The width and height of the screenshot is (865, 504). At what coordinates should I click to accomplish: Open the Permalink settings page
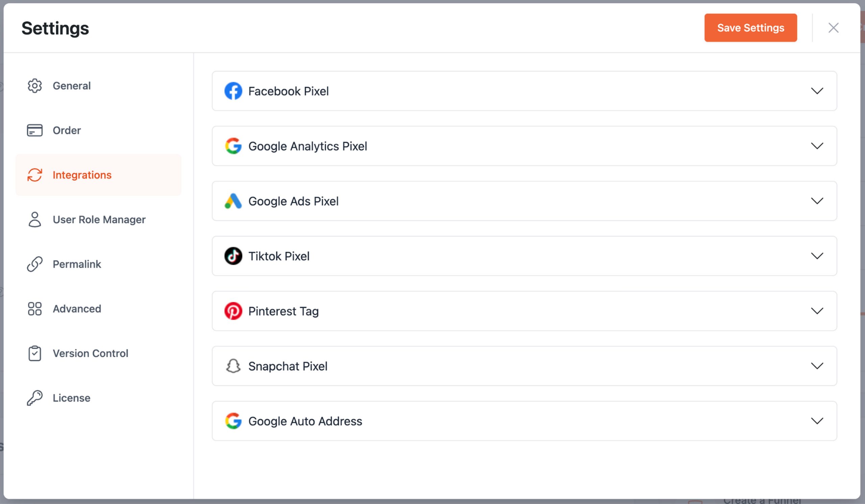[77, 264]
